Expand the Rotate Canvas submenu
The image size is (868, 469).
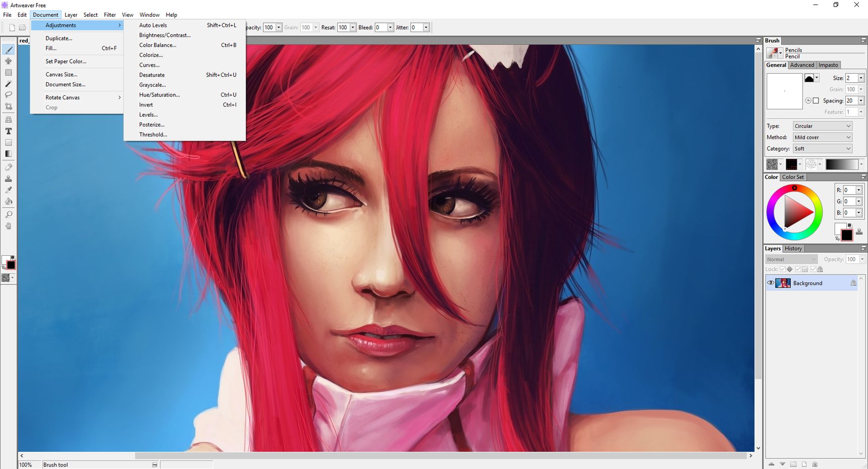(77, 97)
